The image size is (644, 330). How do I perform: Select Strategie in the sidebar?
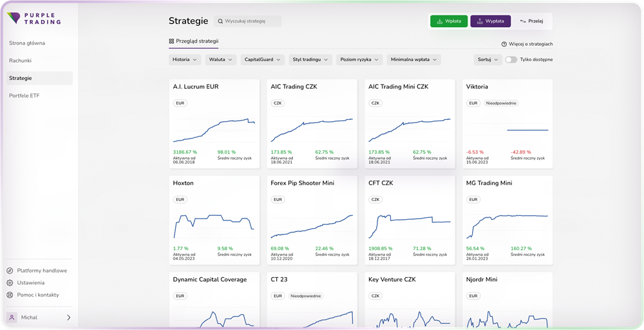(39, 78)
